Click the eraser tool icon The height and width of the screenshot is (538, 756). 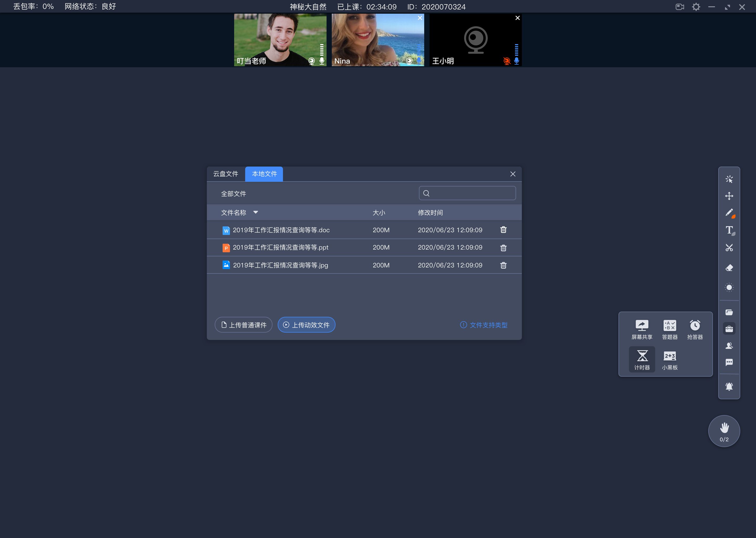coord(729,267)
